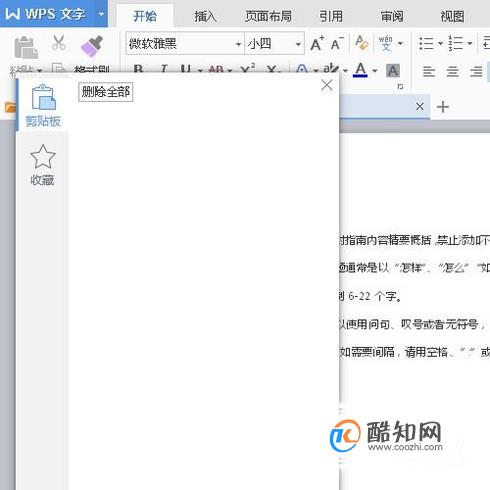Switch to the 插入 ribbon tab
490x490 pixels.
point(205,16)
